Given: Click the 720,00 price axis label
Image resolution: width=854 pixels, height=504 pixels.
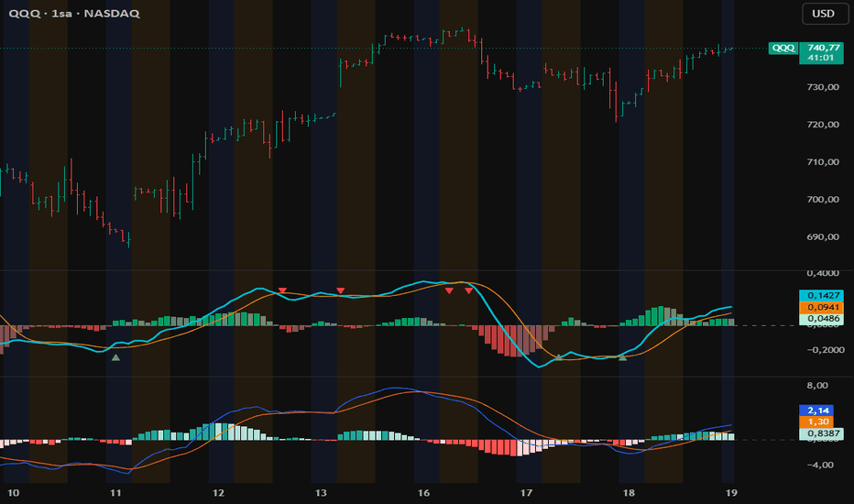Looking at the screenshot, I should 823,125.
